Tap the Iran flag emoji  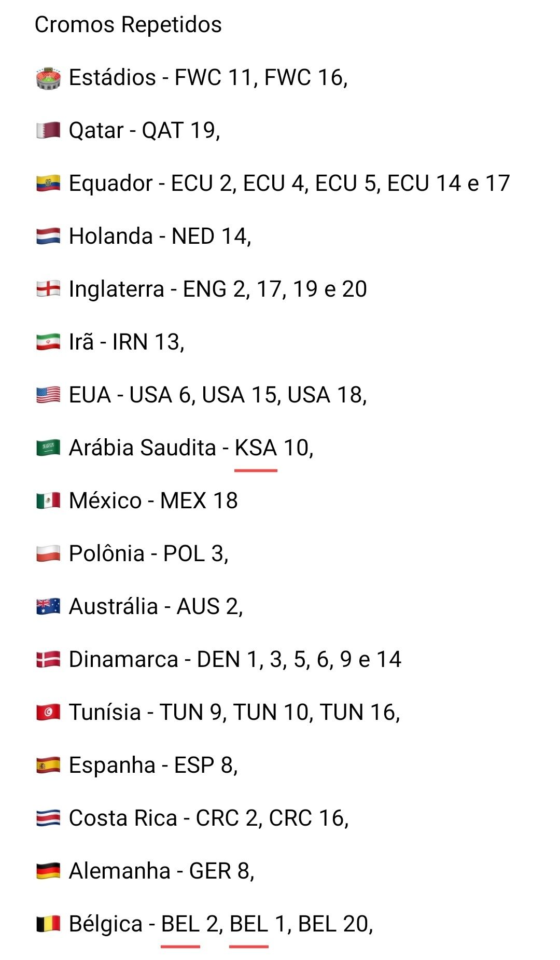pyautogui.click(x=48, y=342)
